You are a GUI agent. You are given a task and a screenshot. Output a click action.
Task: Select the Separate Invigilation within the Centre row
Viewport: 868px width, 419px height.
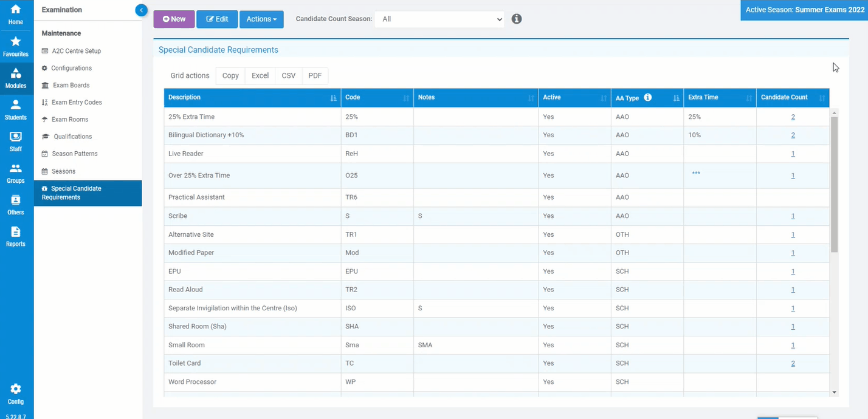[x=497, y=308]
